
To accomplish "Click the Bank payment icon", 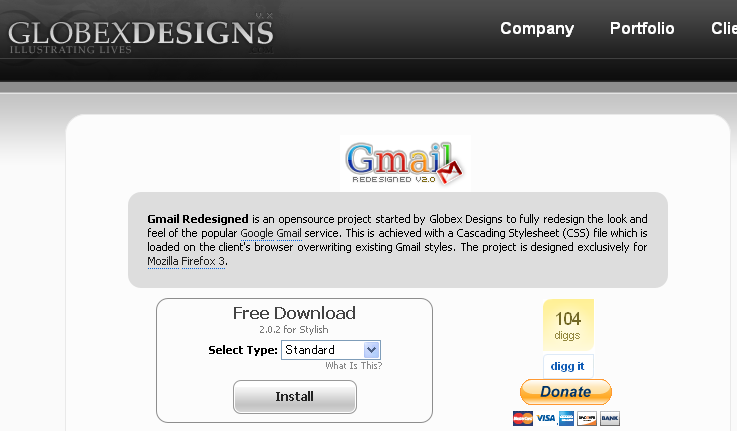I will click(610, 418).
